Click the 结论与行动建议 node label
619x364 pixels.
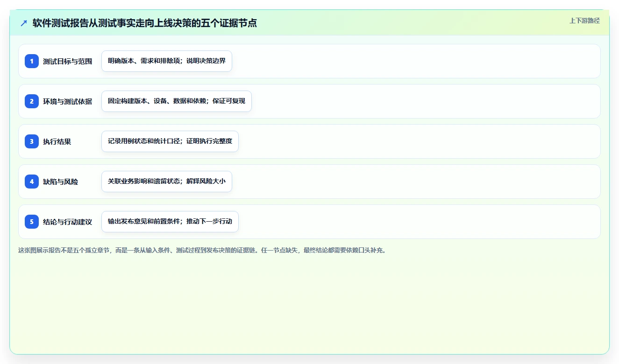[x=67, y=222]
